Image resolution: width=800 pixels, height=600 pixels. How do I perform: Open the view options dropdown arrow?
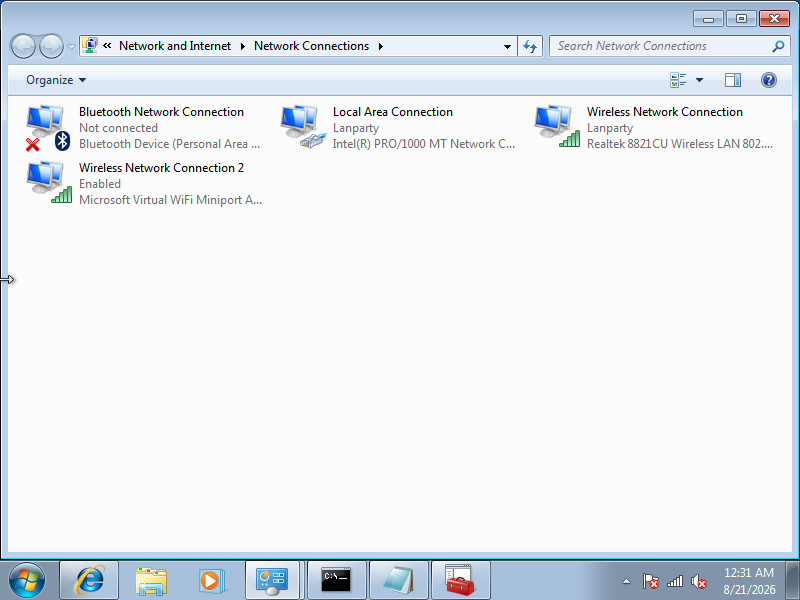coord(699,80)
